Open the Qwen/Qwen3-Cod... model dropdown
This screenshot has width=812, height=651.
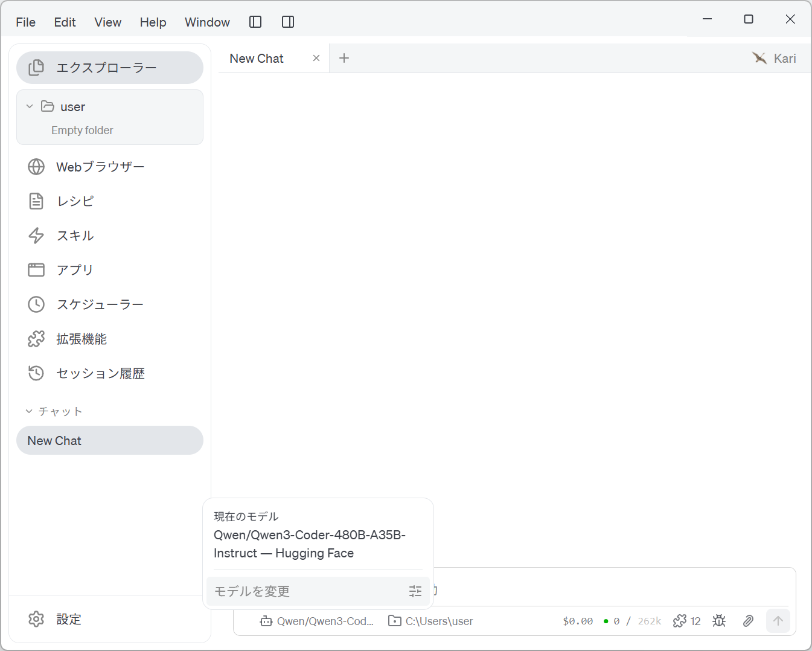click(317, 621)
